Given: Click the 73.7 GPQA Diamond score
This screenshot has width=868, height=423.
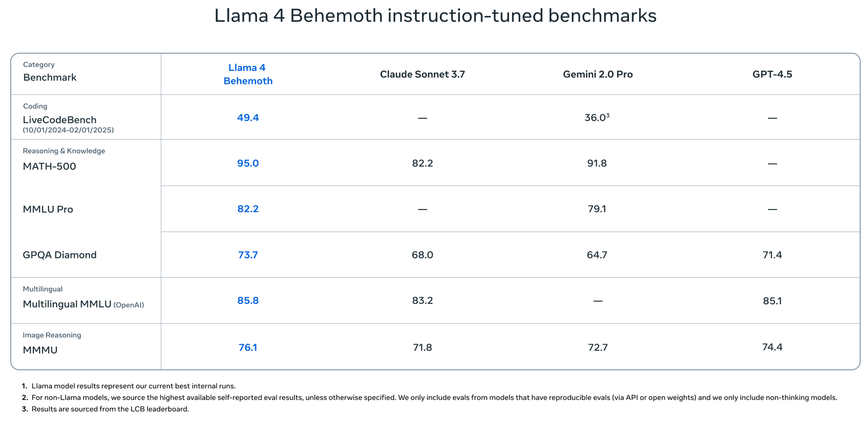Looking at the screenshot, I should pyautogui.click(x=248, y=255).
